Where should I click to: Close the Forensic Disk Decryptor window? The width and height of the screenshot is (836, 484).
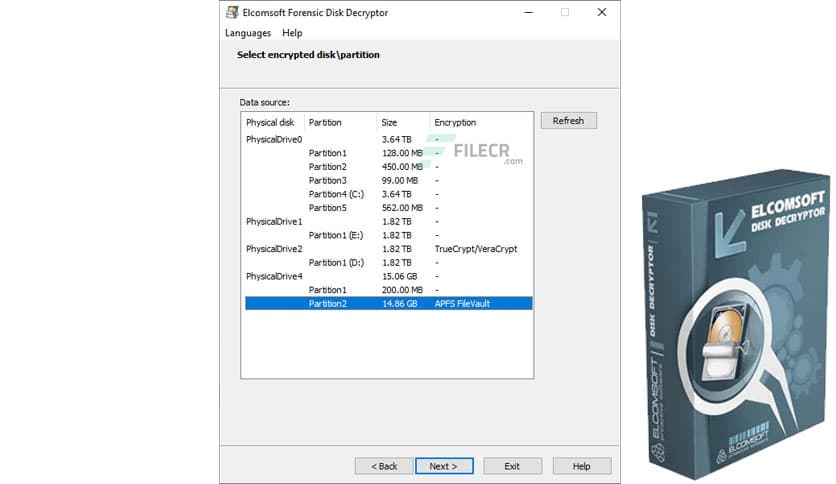(x=602, y=12)
